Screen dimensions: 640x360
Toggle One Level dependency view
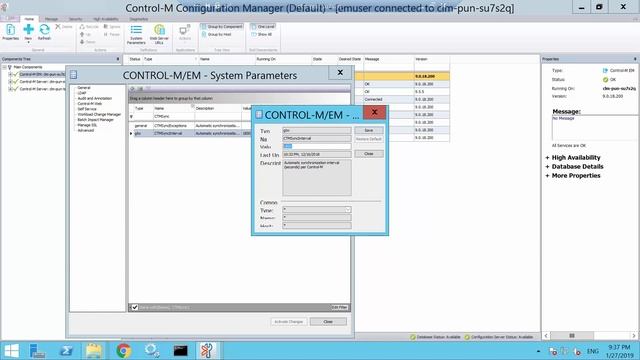[263, 27]
